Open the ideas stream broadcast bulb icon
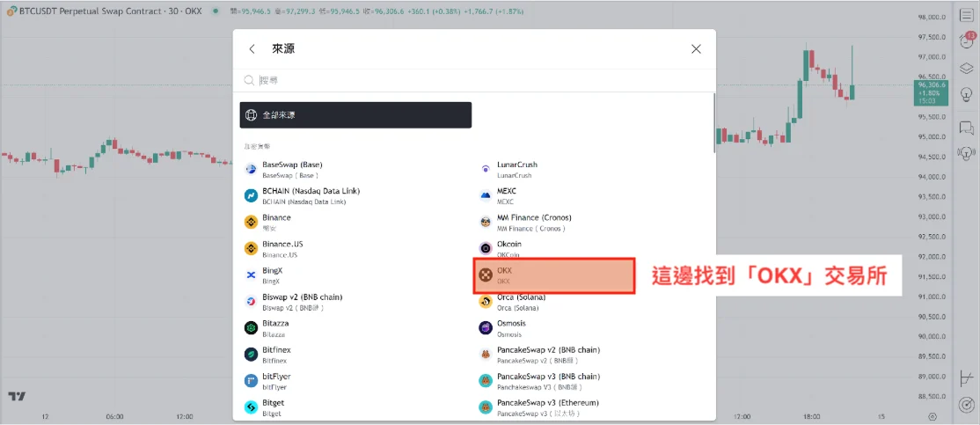The width and height of the screenshot is (980, 425). (966, 153)
